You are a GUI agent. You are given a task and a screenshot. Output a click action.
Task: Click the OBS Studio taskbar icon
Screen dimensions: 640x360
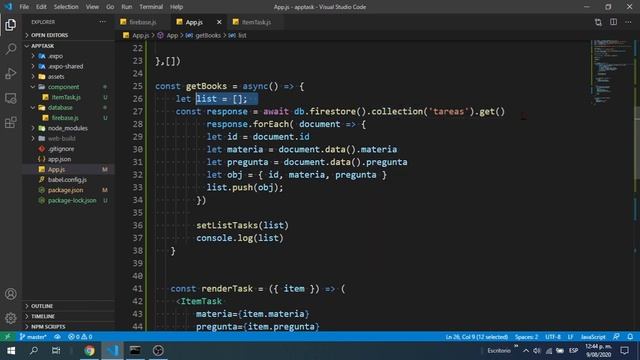(x=158, y=351)
